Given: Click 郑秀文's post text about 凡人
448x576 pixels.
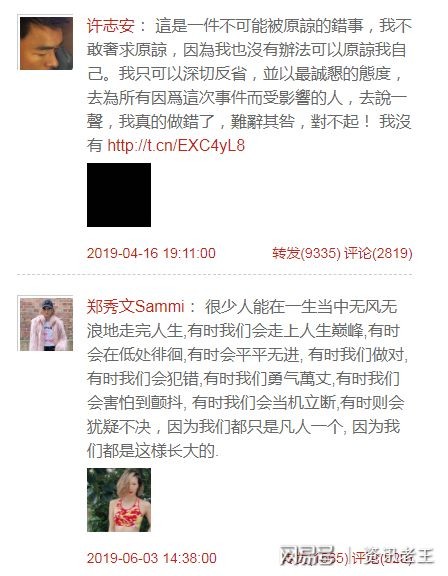Looking at the screenshot, I should [247, 379].
